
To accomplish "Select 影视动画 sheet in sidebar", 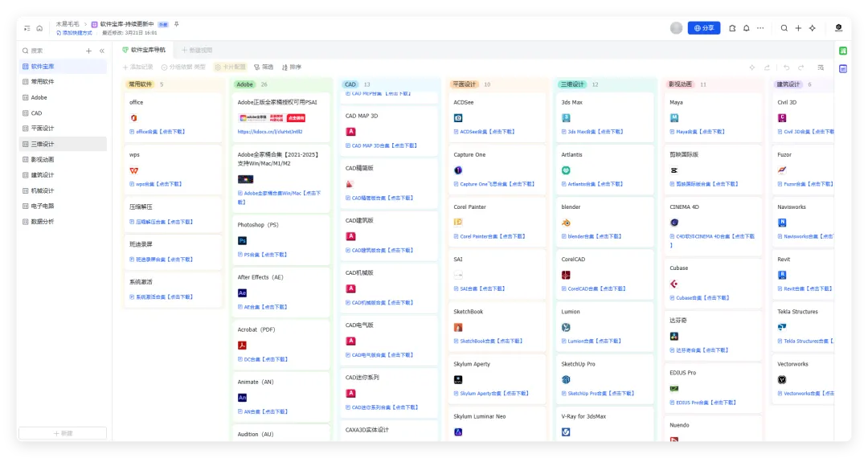I will pyautogui.click(x=63, y=159).
